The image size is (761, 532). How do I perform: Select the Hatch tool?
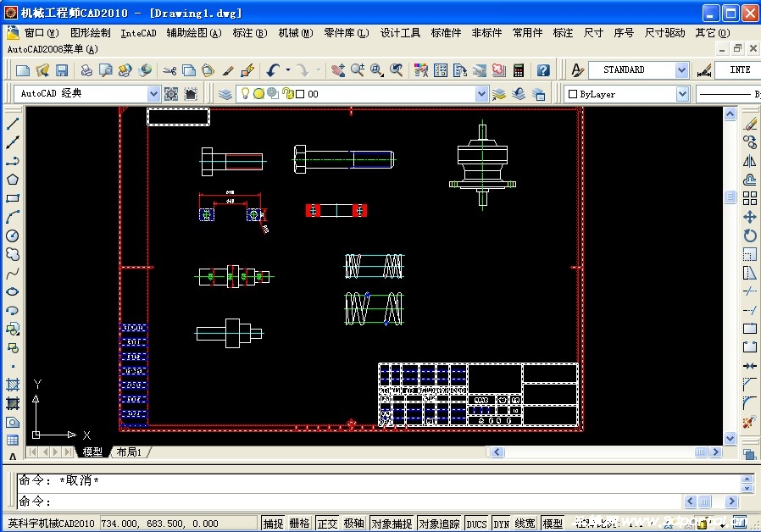pos(13,385)
